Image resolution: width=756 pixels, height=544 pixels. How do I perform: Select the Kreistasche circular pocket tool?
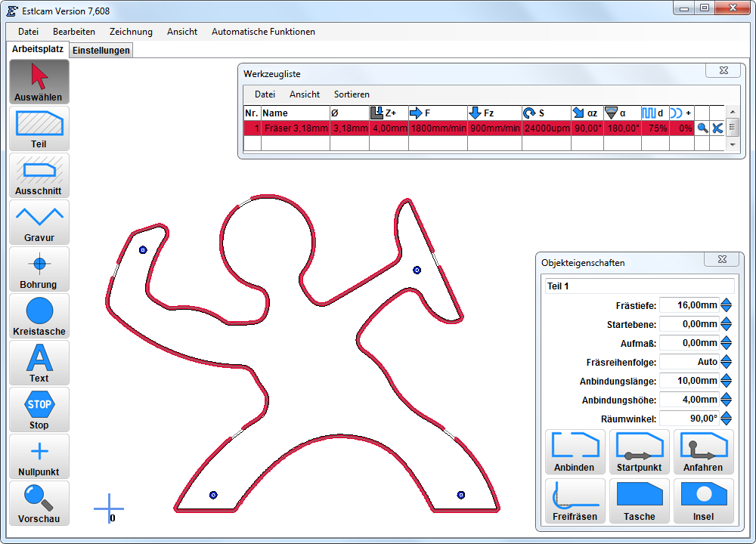[x=39, y=316]
